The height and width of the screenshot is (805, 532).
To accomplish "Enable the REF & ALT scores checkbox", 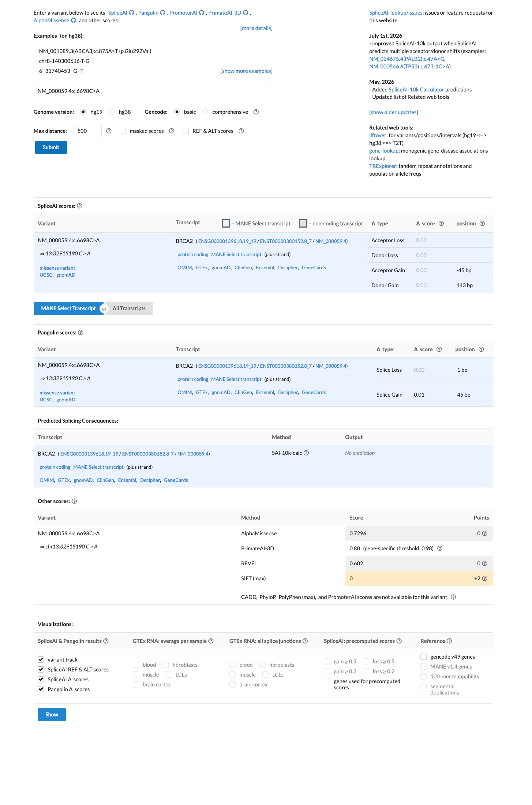I will click(x=186, y=131).
